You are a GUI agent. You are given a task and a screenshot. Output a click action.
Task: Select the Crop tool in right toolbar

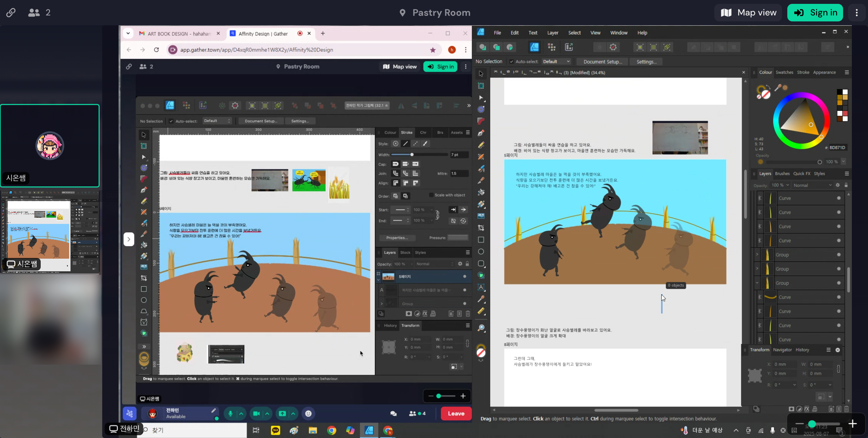[x=481, y=228]
